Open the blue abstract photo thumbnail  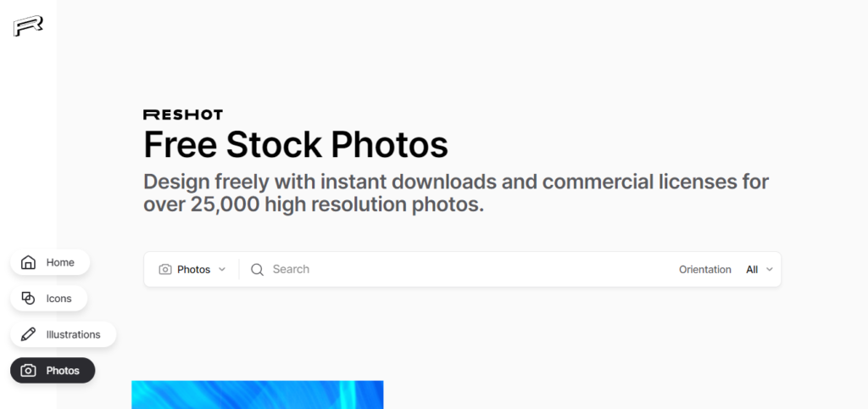click(x=258, y=395)
